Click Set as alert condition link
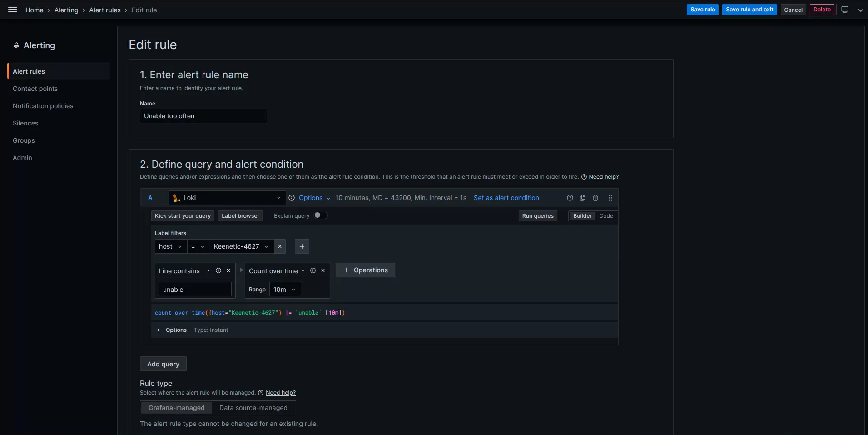The height and width of the screenshot is (435, 868). [506, 198]
